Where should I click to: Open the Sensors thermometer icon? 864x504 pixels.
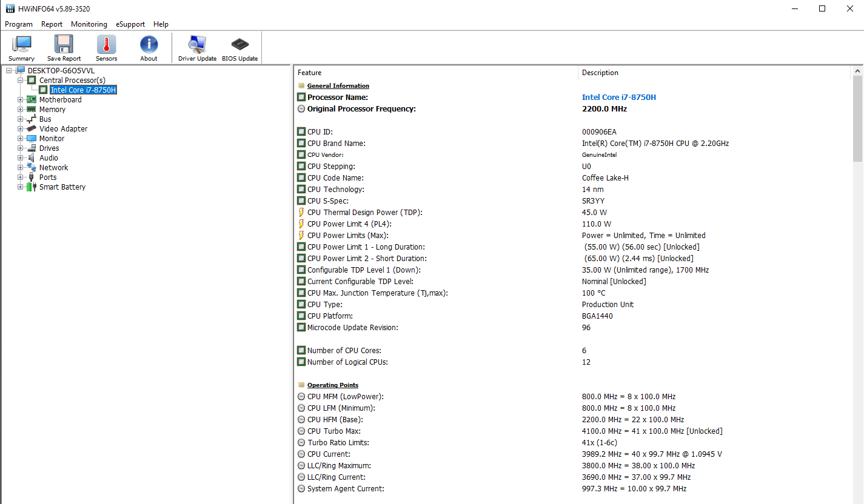(106, 44)
